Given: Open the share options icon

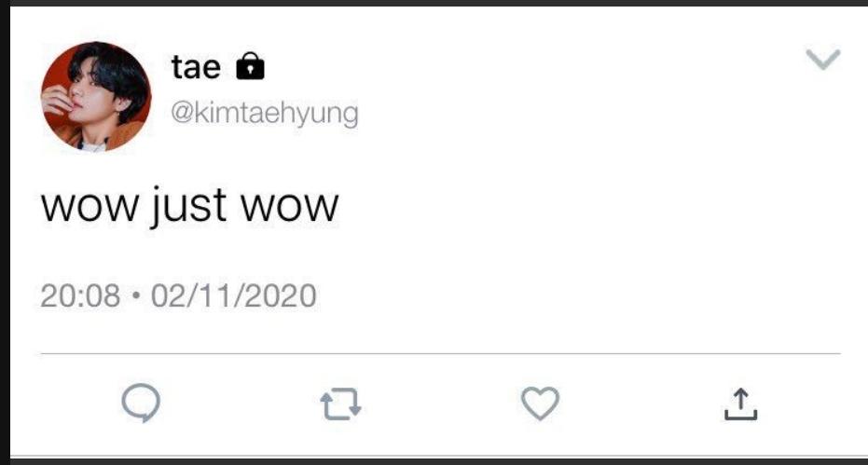Looking at the screenshot, I should [x=740, y=403].
